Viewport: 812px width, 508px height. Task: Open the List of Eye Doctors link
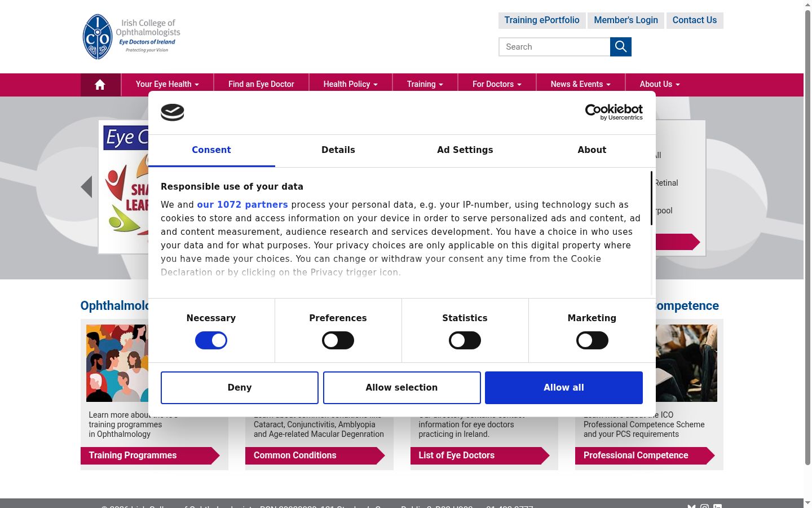(x=480, y=456)
